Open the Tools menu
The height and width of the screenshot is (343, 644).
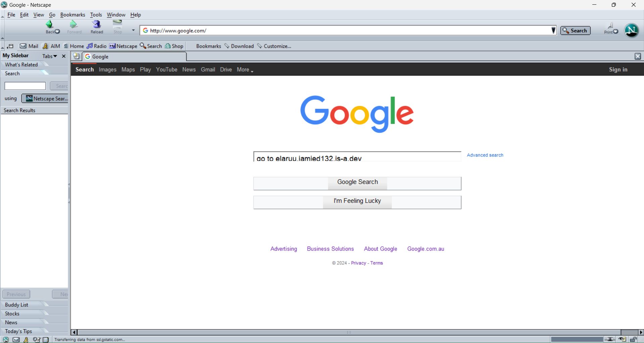point(96,15)
